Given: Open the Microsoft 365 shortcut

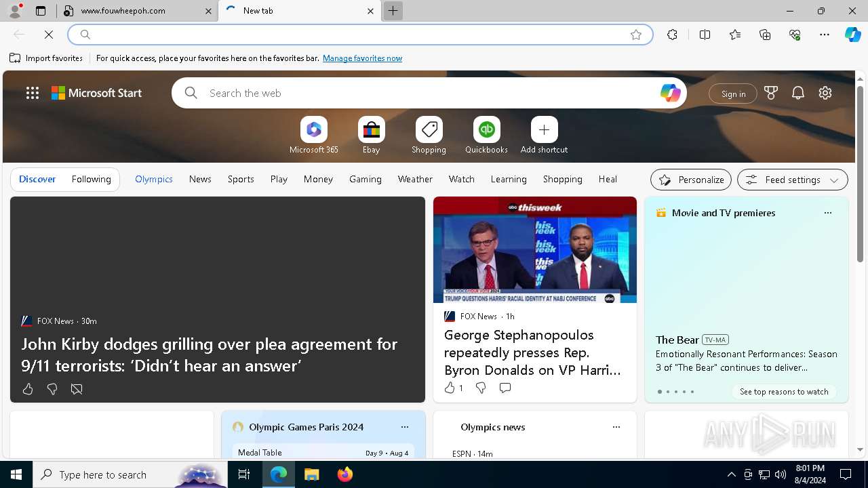Looking at the screenshot, I should pyautogui.click(x=313, y=136).
